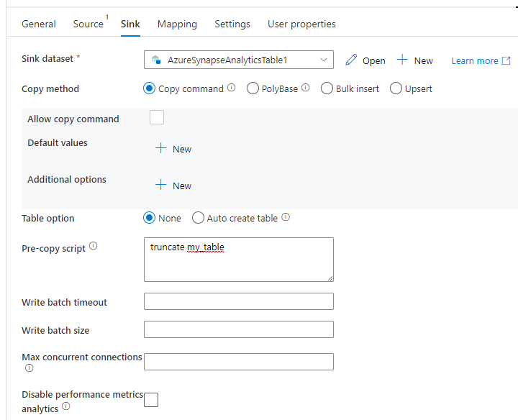Image resolution: width=518 pixels, height=420 pixels.
Task: Click the plus icon under Default values
Action: (x=161, y=148)
